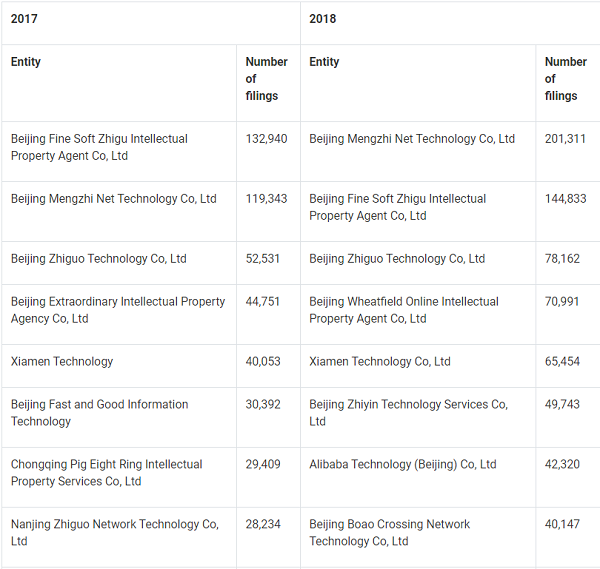Click Nanjing Zhiguo Network Technology entry

[x=114, y=533]
